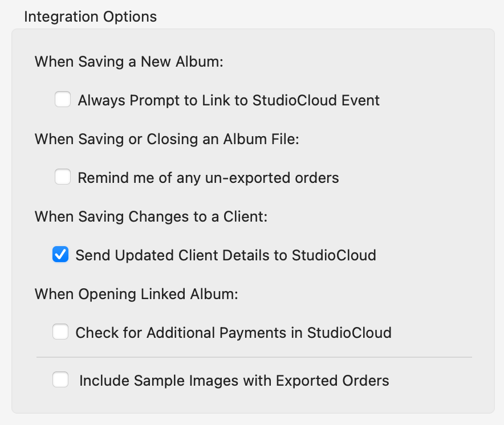Viewport: 504px width, 425px height.
Task: Click 'When Opening Linked Album:' heading
Action: click(x=136, y=294)
